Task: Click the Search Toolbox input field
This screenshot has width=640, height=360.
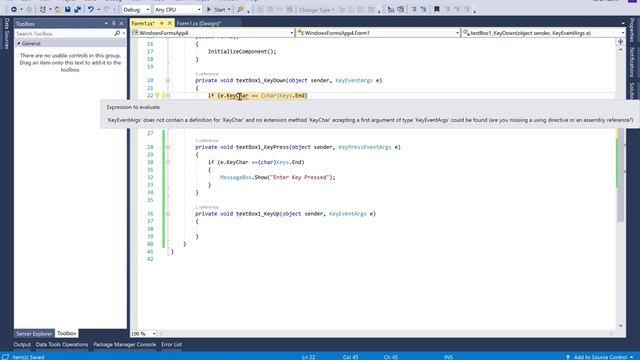Action: (x=64, y=33)
